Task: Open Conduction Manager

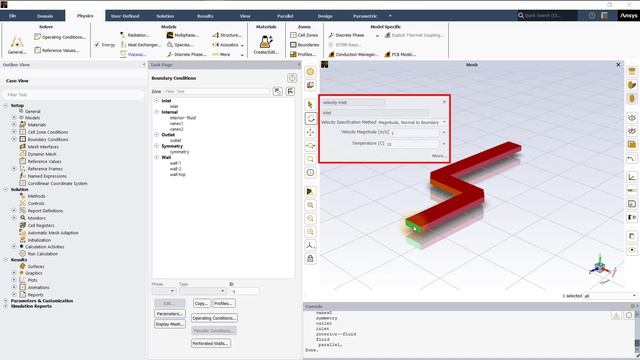Action: (x=353, y=54)
